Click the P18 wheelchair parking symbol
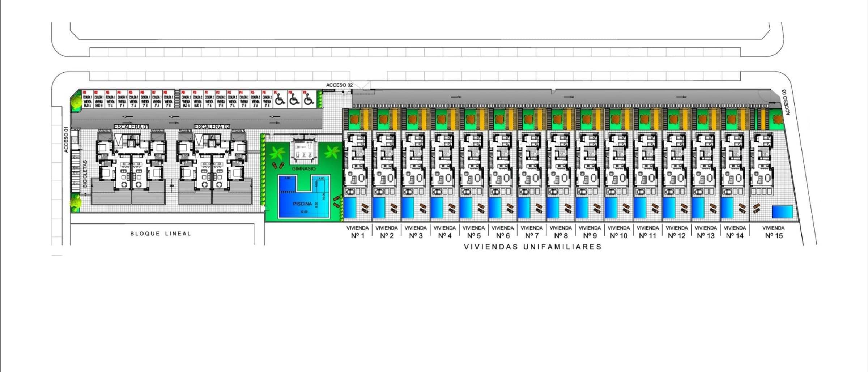This screenshot has width=868, height=372. (294, 99)
